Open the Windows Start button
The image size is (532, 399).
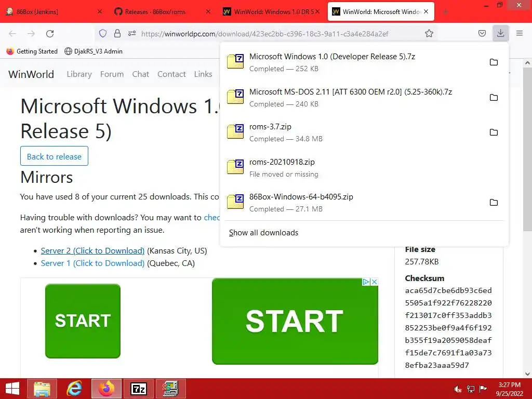click(x=12, y=389)
